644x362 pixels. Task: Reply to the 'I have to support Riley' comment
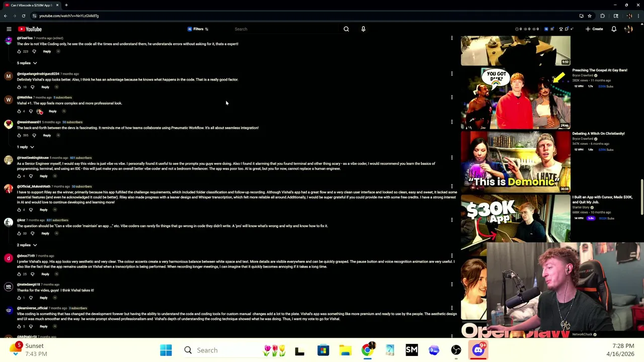pyautogui.click(x=43, y=210)
